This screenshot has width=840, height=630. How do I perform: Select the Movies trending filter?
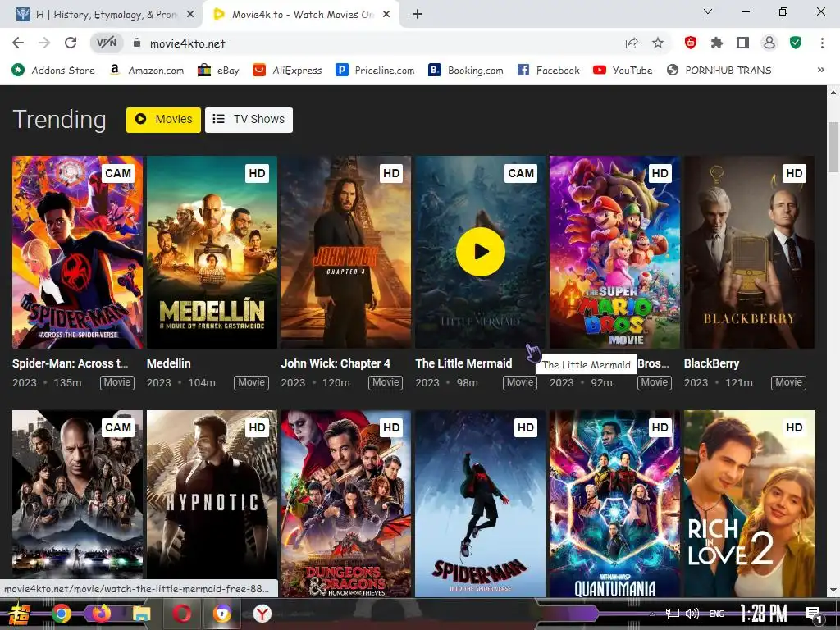(x=163, y=120)
